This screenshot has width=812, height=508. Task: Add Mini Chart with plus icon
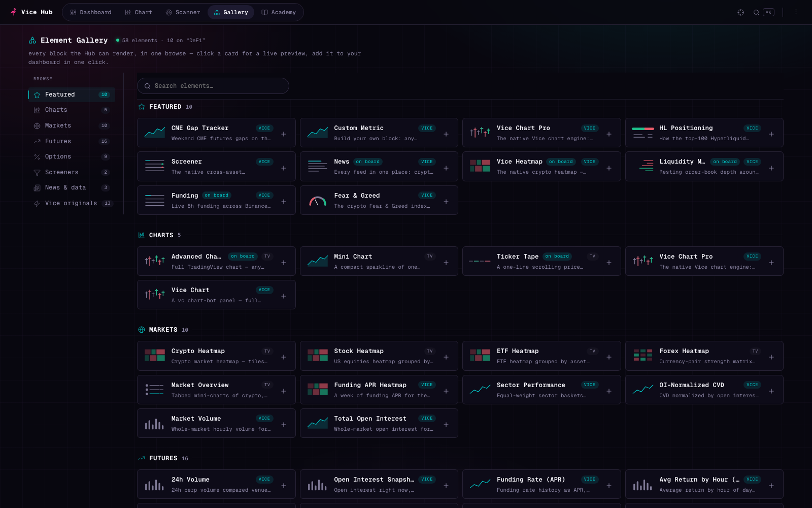tap(446, 263)
